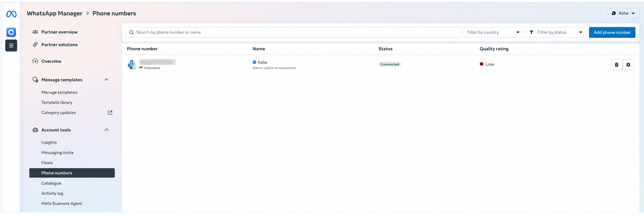644x215 pixels.
Task: Open settings gear for Asha phone number
Action: [628, 65]
